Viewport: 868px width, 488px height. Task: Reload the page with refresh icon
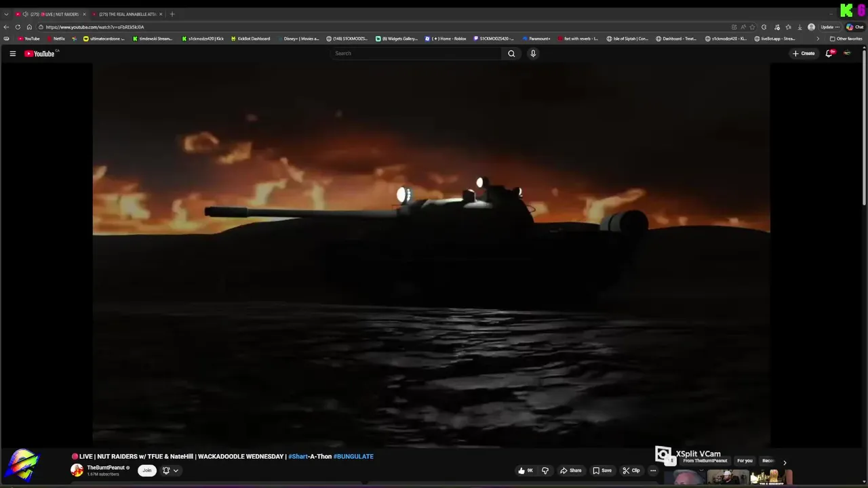[x=18, y=27]
